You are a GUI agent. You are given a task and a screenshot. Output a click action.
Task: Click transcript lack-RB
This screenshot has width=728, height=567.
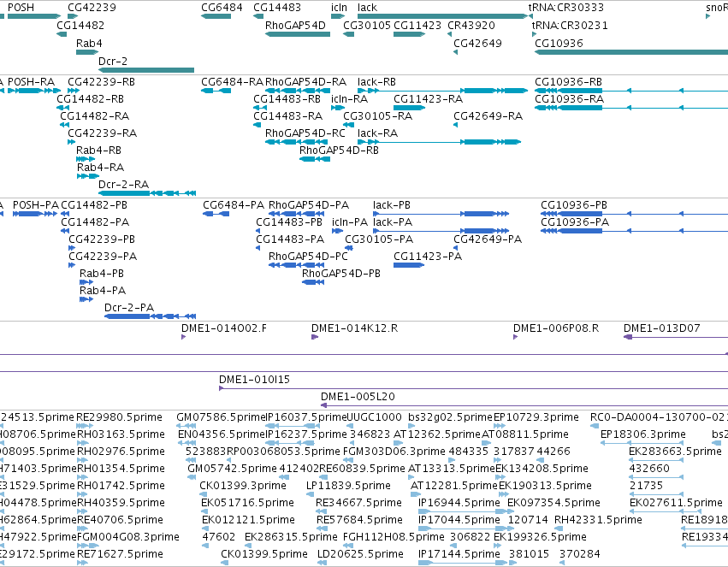click(x=442, y=91)
